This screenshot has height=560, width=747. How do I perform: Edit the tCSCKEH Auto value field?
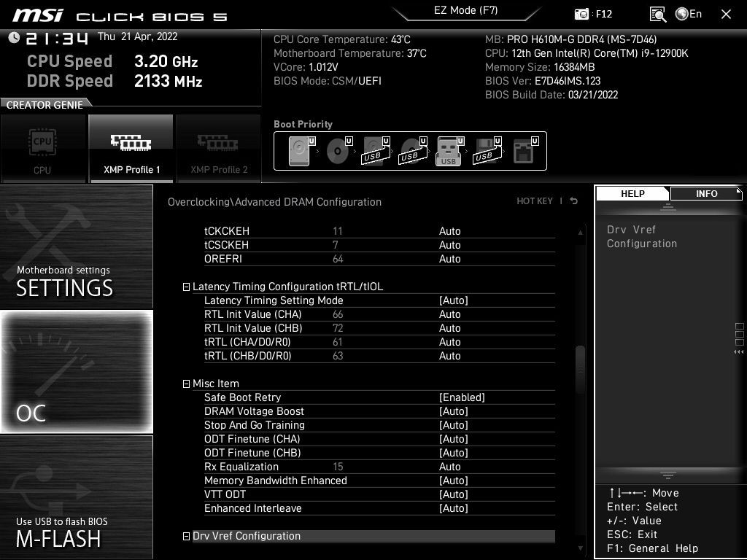pyautogui.click(x=449, y=245)
